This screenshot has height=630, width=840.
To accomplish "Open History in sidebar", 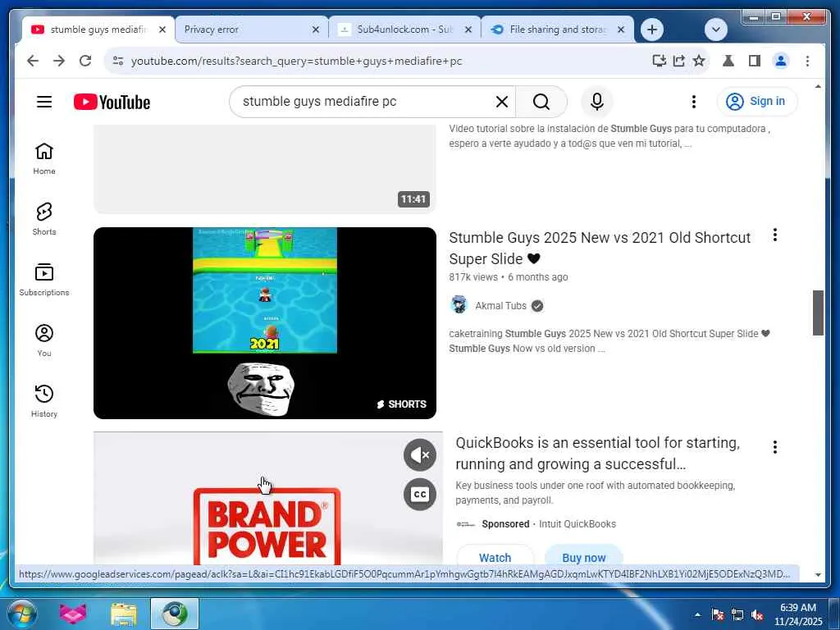I will point(44,400).
